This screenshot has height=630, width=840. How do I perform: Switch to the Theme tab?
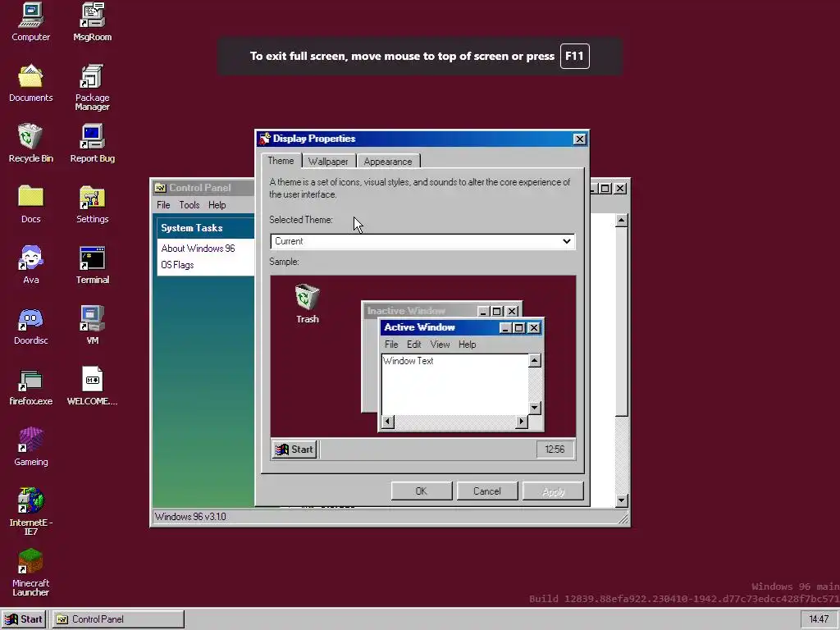coord(281,161)
